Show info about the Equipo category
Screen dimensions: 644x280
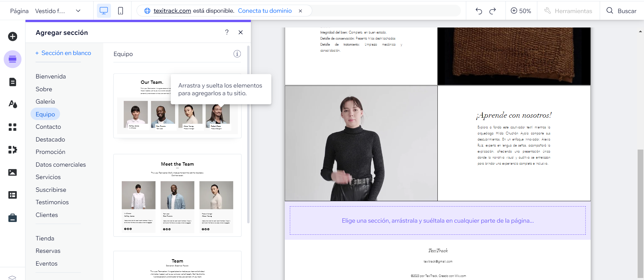[237, 54]
